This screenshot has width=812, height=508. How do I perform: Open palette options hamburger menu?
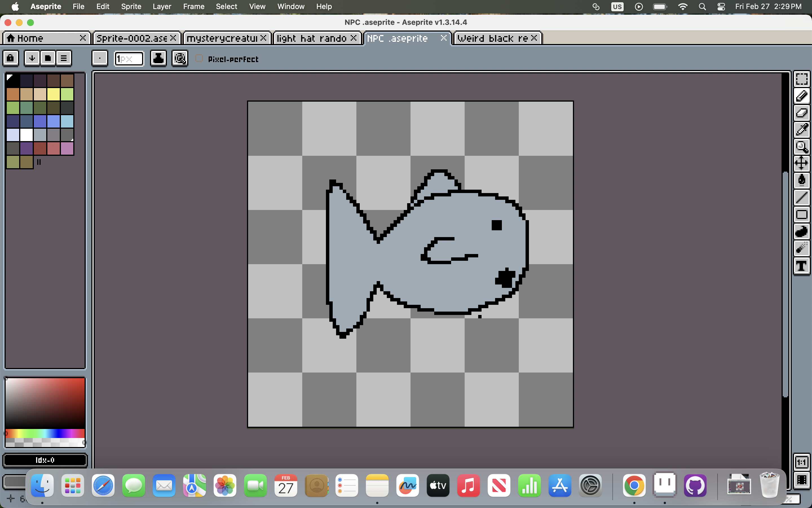pos(64,58)
